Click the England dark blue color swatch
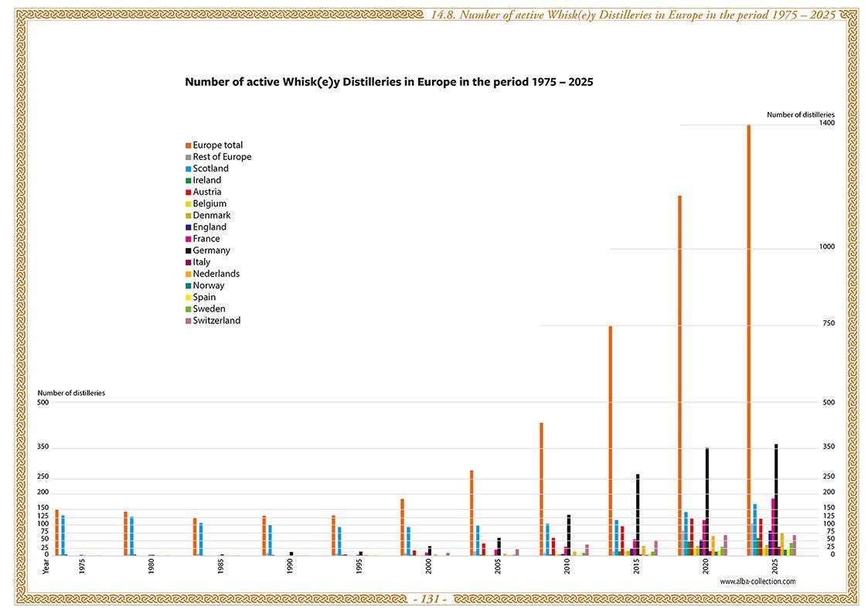 (188, 227)
